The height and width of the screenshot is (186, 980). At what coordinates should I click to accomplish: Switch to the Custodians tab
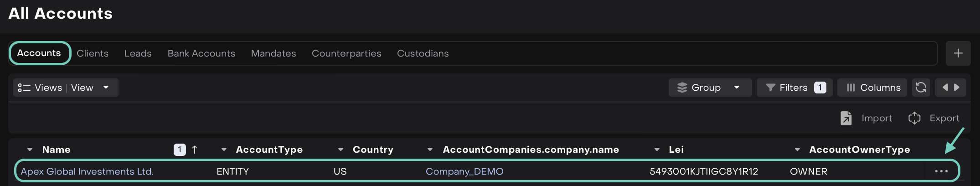[x=423, y=53]
